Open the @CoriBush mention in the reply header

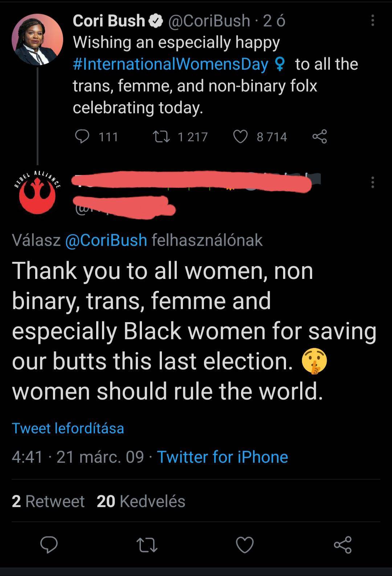coord(107,240)
